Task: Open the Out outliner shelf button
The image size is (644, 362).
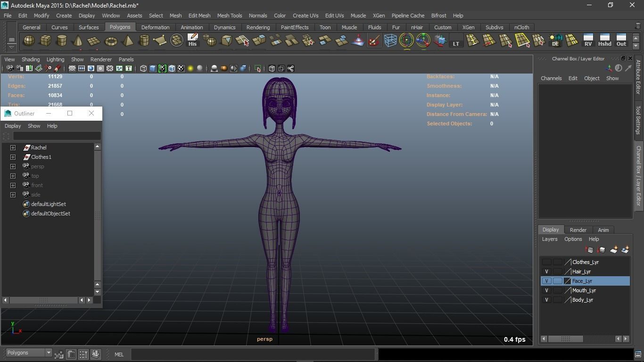Action: 621,41
